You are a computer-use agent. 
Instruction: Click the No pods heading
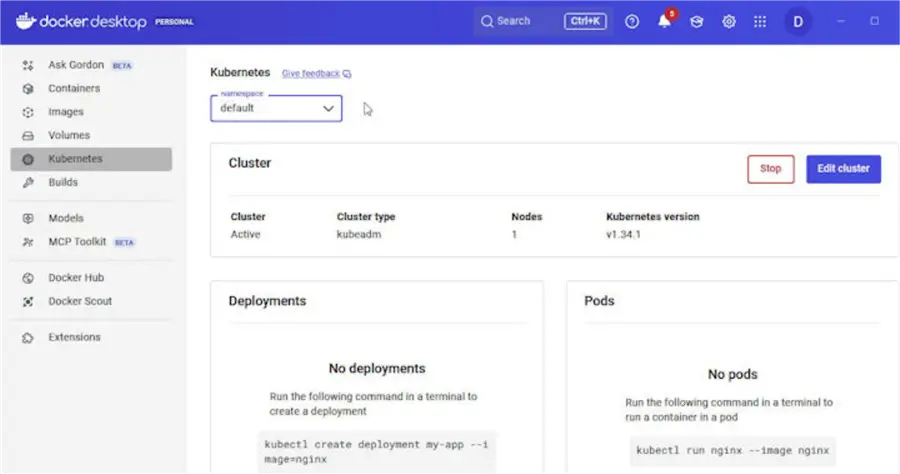732,374
